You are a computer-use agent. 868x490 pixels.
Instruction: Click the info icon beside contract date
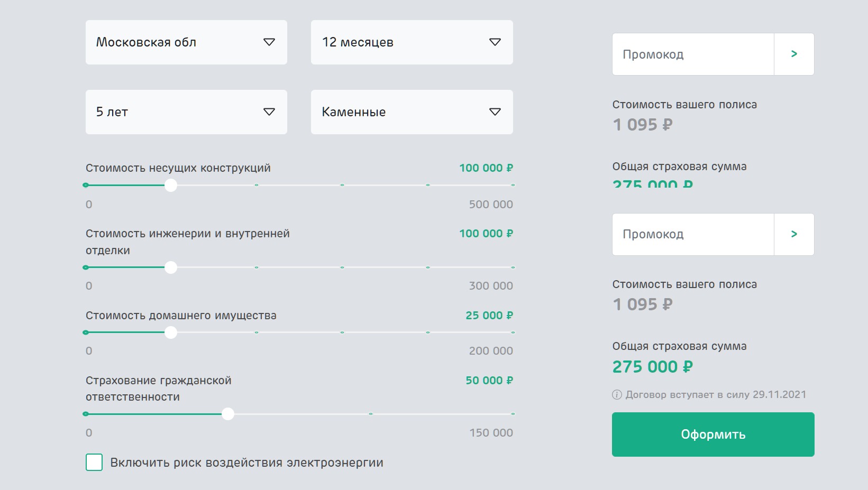coord(617,394)
